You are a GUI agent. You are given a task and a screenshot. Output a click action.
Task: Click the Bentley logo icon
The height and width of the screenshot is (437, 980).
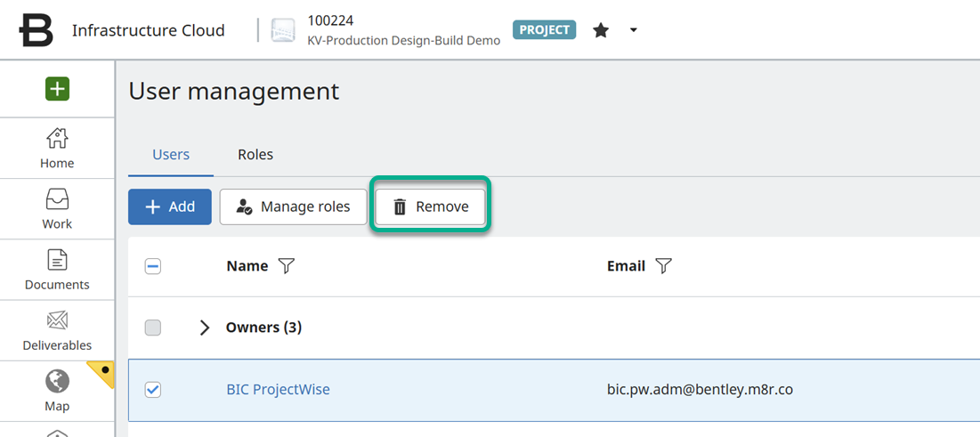(x=36, y=30)
